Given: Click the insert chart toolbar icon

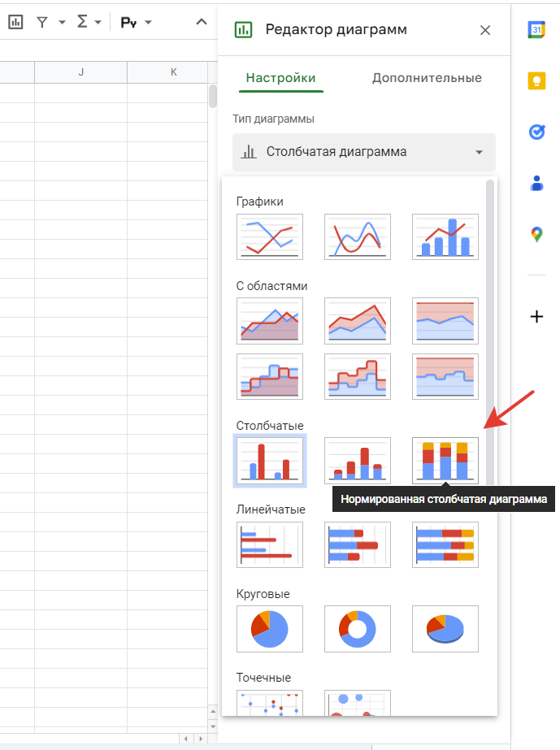Looking at the screenshot, I should 15,22.
